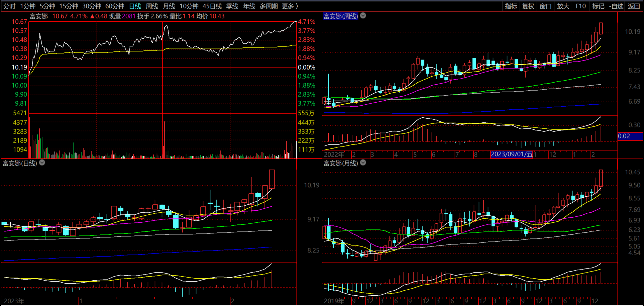Click the 0.02 indicator value box
Viewport: 644px width, 306px height.
[x=630, y=136]
